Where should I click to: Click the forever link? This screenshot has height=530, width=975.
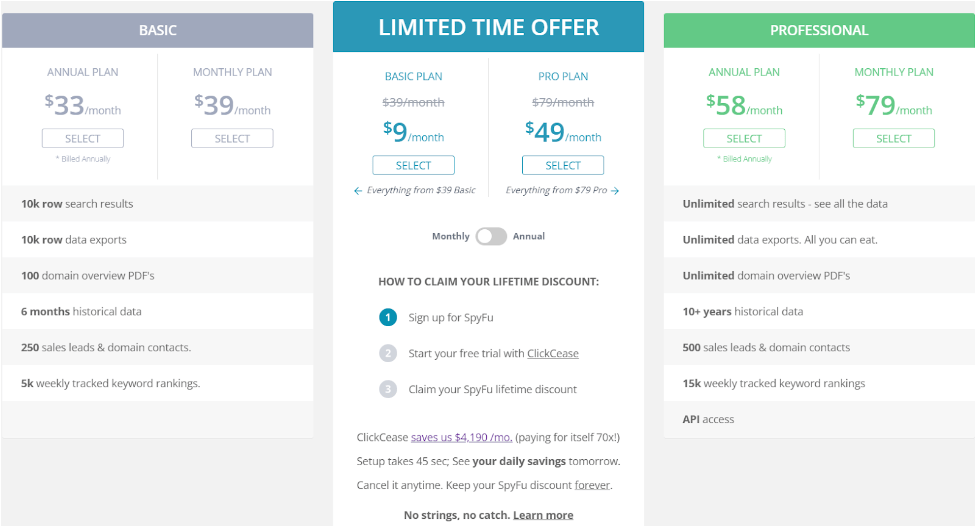(592, 485)
